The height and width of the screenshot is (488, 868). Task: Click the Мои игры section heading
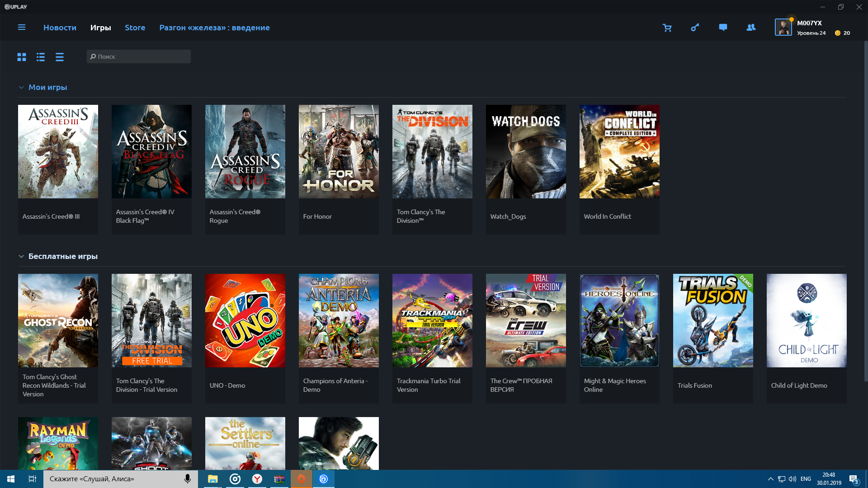[x=48, y=88]
